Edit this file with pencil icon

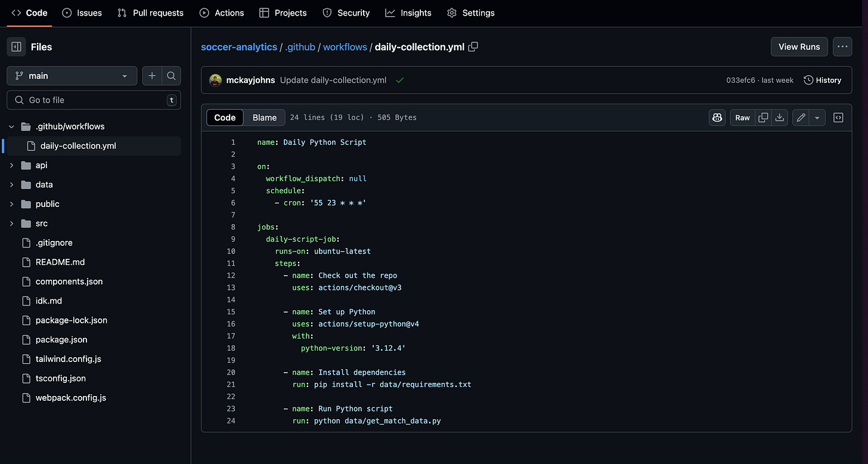point(801,117)
